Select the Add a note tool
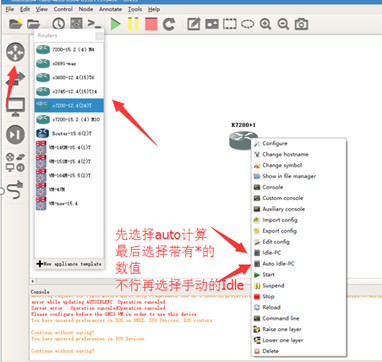Screen dimensions: 382x362 (194, 24)
